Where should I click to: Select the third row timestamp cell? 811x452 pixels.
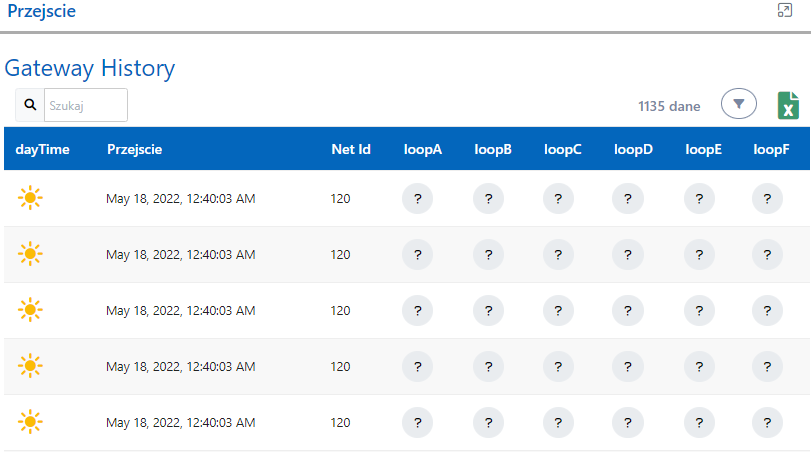pos(181,311)
